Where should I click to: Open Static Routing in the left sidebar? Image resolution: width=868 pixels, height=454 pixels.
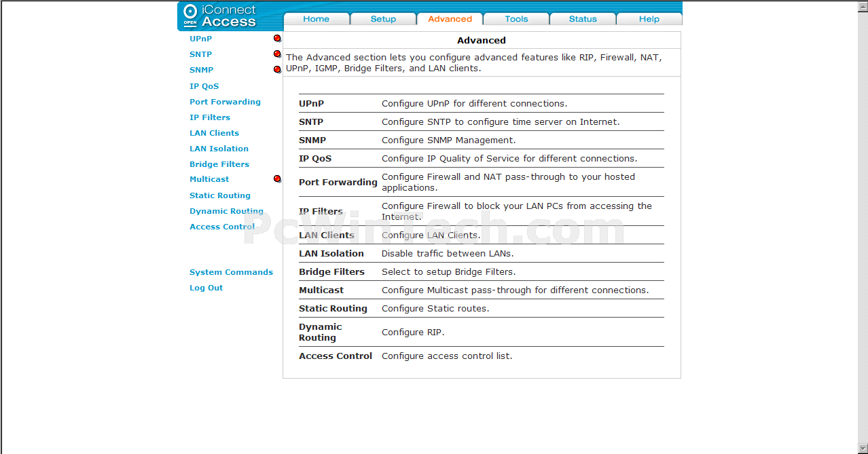(220, 195)
